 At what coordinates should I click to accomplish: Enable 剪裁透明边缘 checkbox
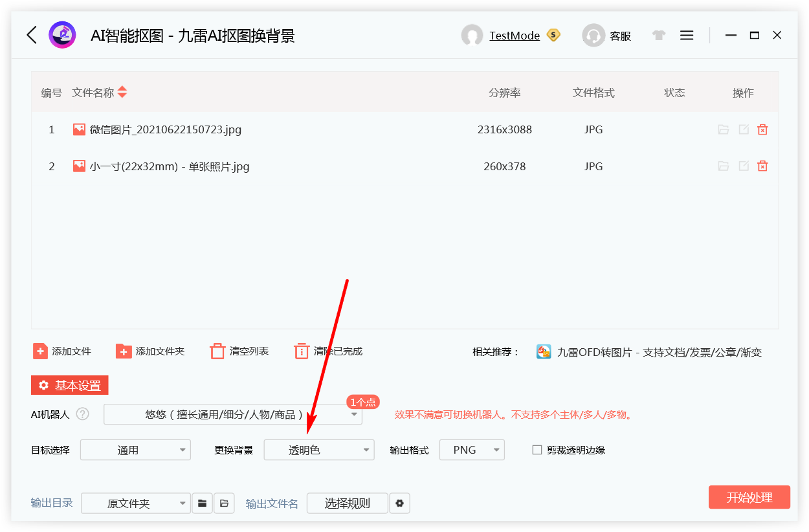pos(537,450)
